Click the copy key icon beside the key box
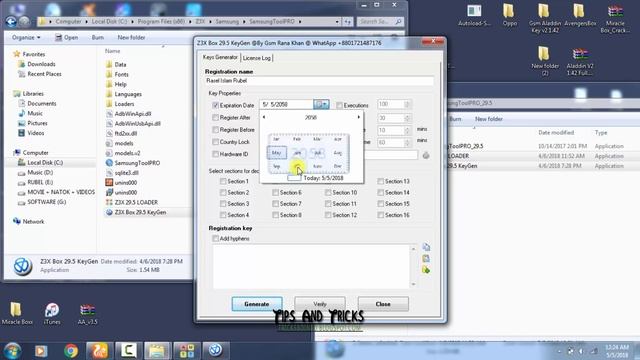The height and width of the screenshot is (360, 640). (x=426, y=247)
